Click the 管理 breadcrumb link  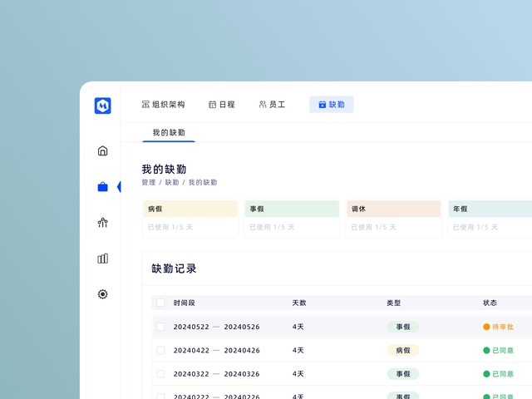(149, 182)
